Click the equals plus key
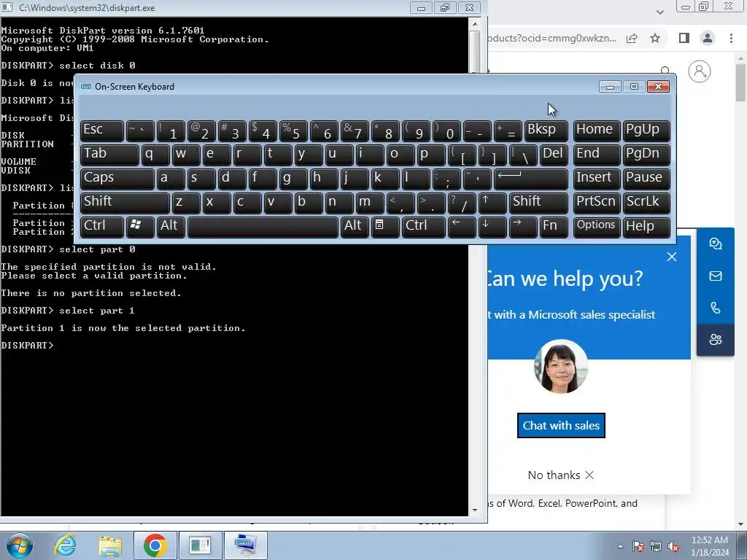This screenshot has height=560, width=747. 508,131
